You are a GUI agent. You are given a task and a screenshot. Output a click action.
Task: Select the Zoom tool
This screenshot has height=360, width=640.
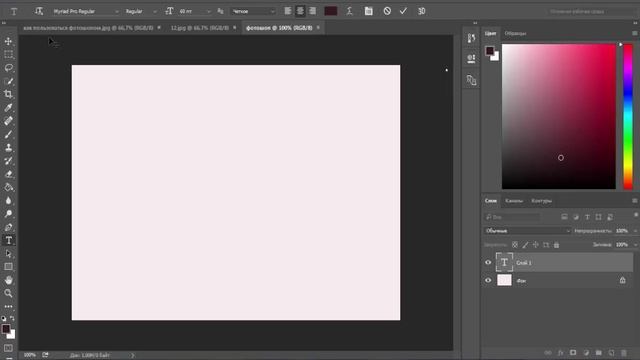click(x=8, y=293)
